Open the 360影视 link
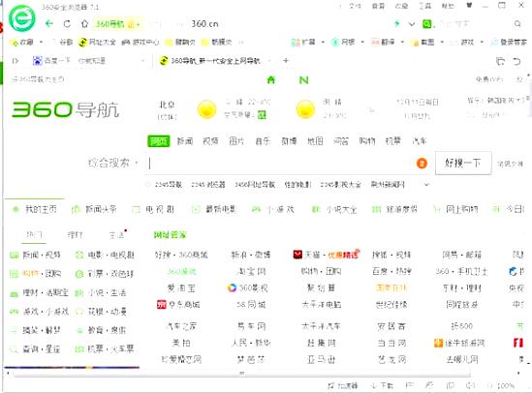Screen dimensions: 532x393 247,288
